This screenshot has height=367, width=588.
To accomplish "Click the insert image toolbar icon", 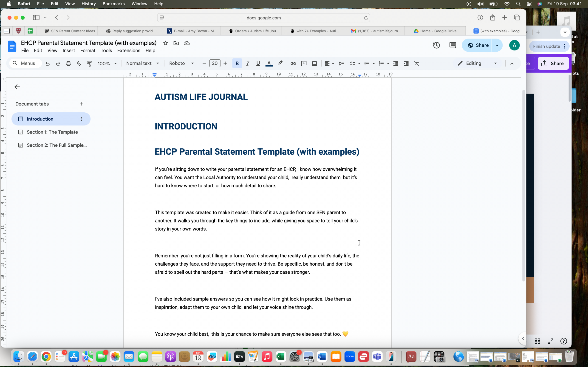I will (x=314, y=63).
